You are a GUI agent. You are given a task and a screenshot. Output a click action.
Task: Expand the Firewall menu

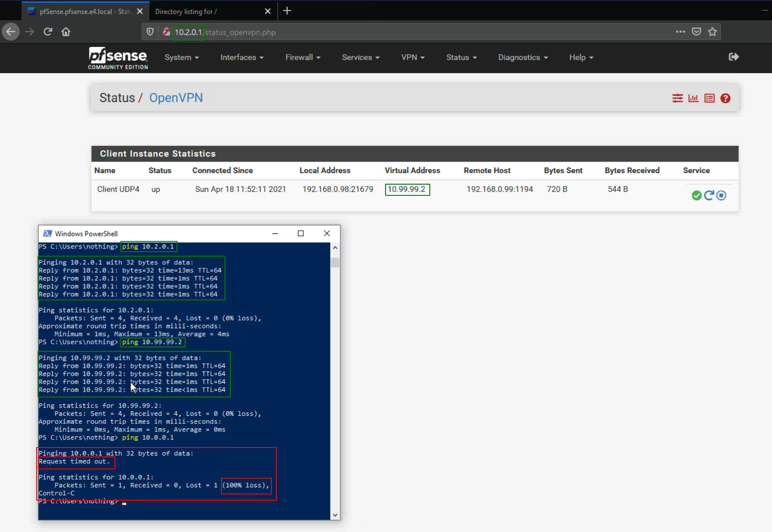point(303,57)
